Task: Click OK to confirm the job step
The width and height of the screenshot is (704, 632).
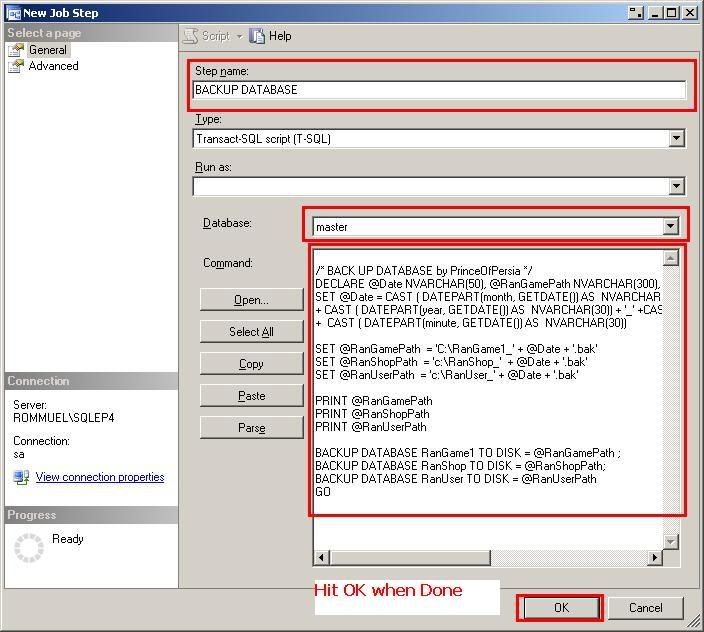Action: click(560, 608)
